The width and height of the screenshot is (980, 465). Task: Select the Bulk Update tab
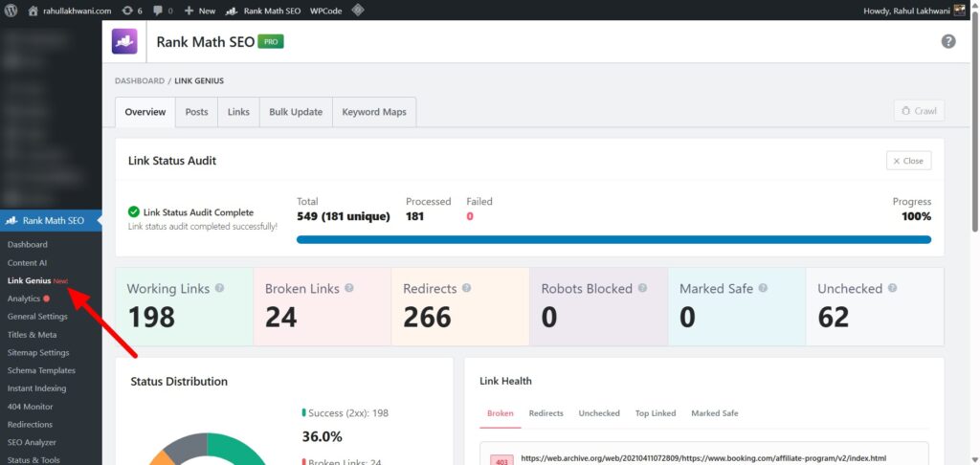click(296, 112)
